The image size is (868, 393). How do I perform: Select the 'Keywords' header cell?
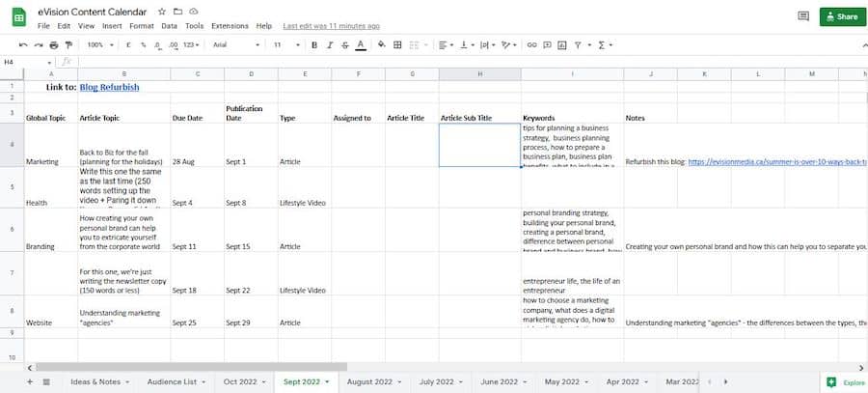point(572,113)
